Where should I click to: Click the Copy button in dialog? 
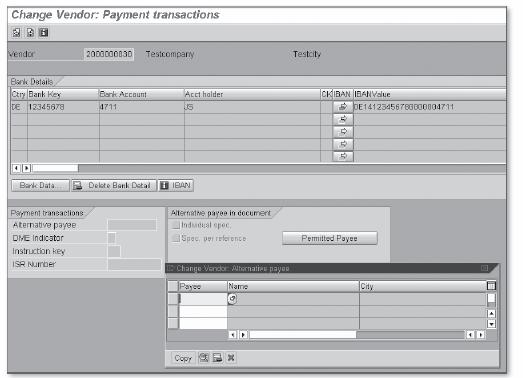(x=183, y=358)
